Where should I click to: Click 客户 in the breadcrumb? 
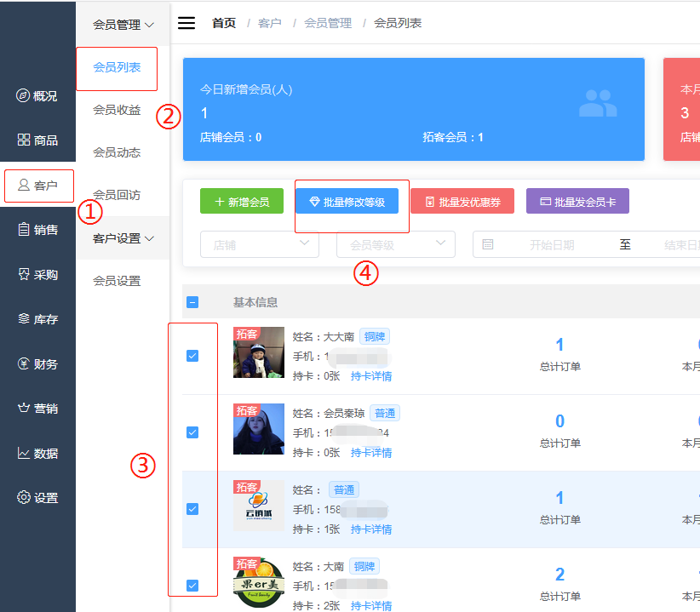click(x=270, y=23)
